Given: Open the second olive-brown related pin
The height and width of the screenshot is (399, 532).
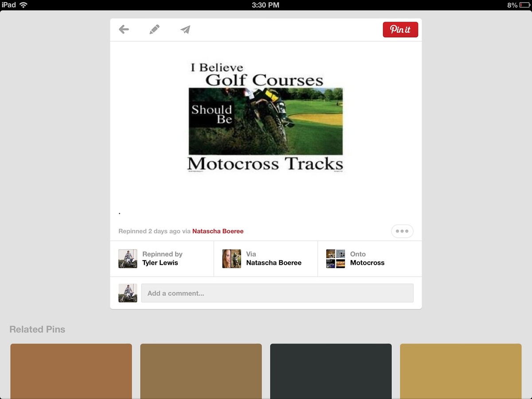Looking at the screenshot, I should click(201, 371).
